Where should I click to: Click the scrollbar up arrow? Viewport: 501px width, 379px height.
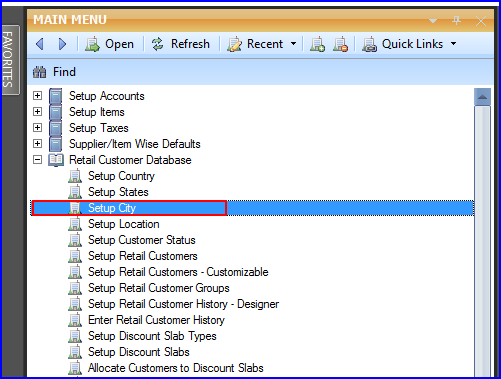click(x=482, y=97)
